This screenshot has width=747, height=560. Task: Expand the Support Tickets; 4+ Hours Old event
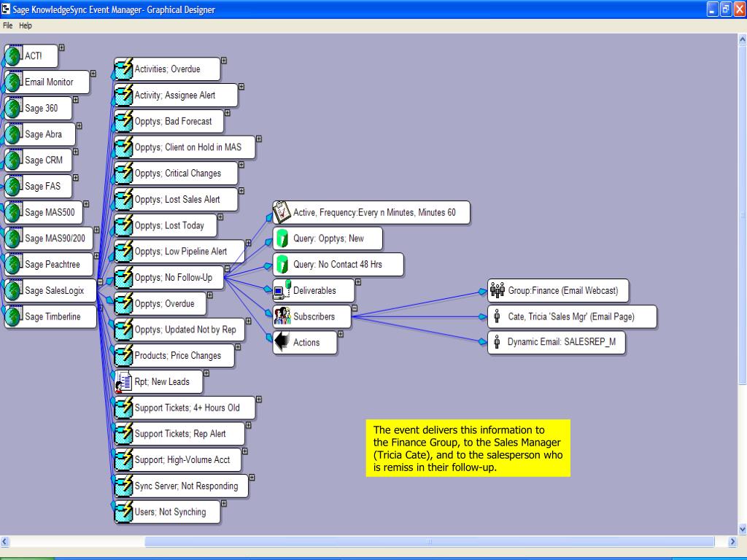point(259,400)
